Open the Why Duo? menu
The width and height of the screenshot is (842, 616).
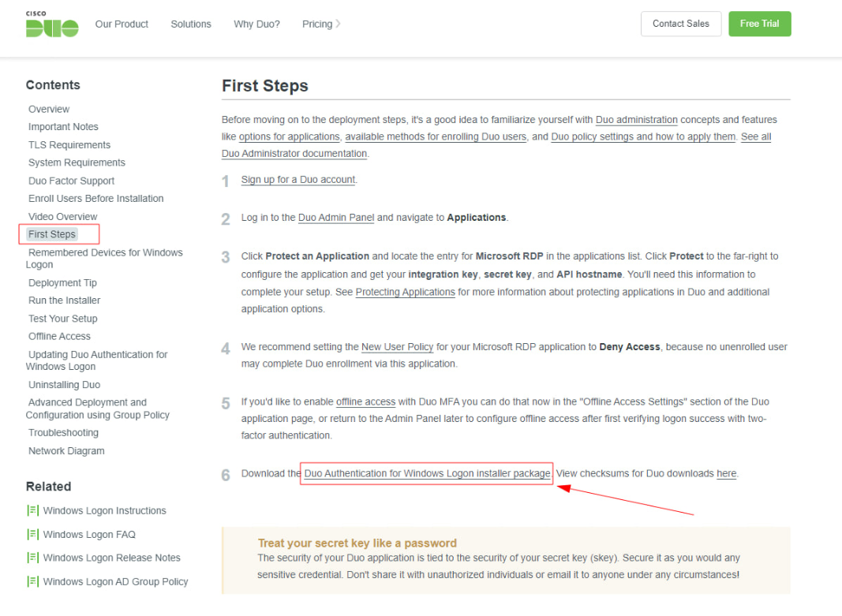point(256,24)
